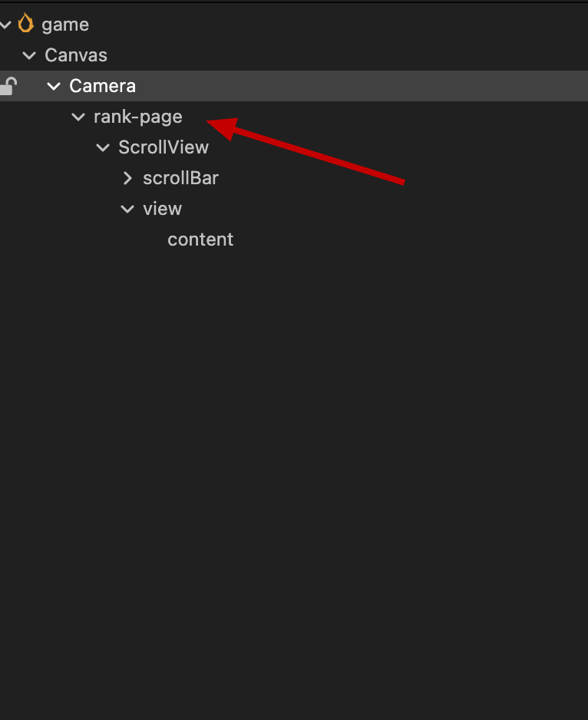
Task: Select the Canvas node
Action: point(76,55)
